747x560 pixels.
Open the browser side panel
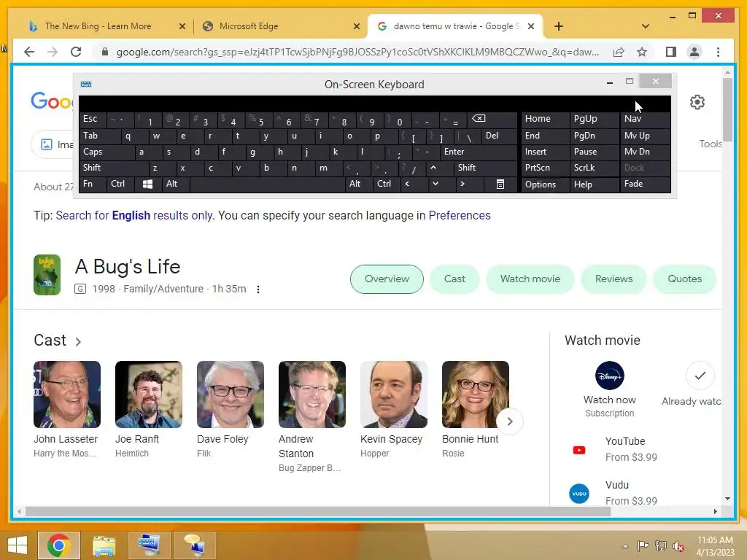tap(671, 52)
